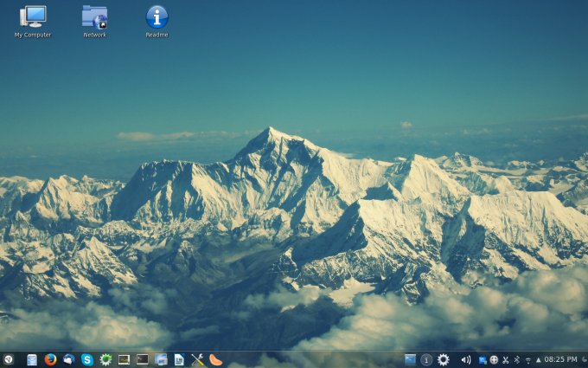Viewport: 588px width, 368px height.
Task: Open the clipboard scissors tray icon
Action: 506,360
